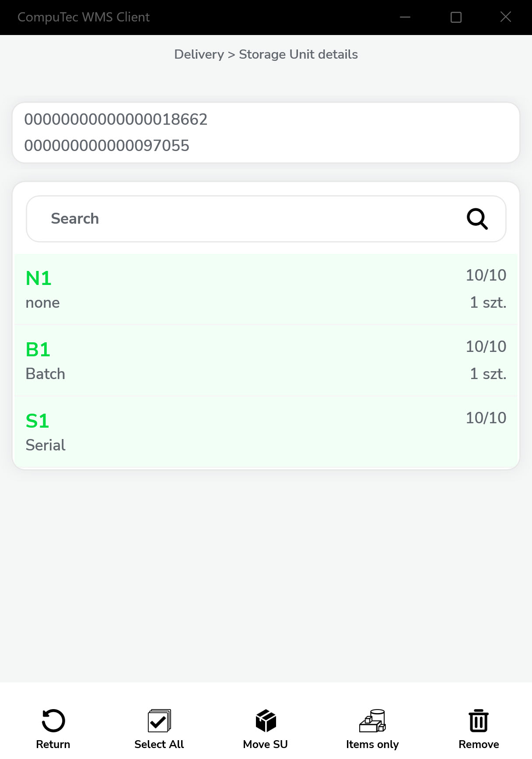Click the Move SU box icon
Viewport: 532px width, 759px height.
[266, 720]
